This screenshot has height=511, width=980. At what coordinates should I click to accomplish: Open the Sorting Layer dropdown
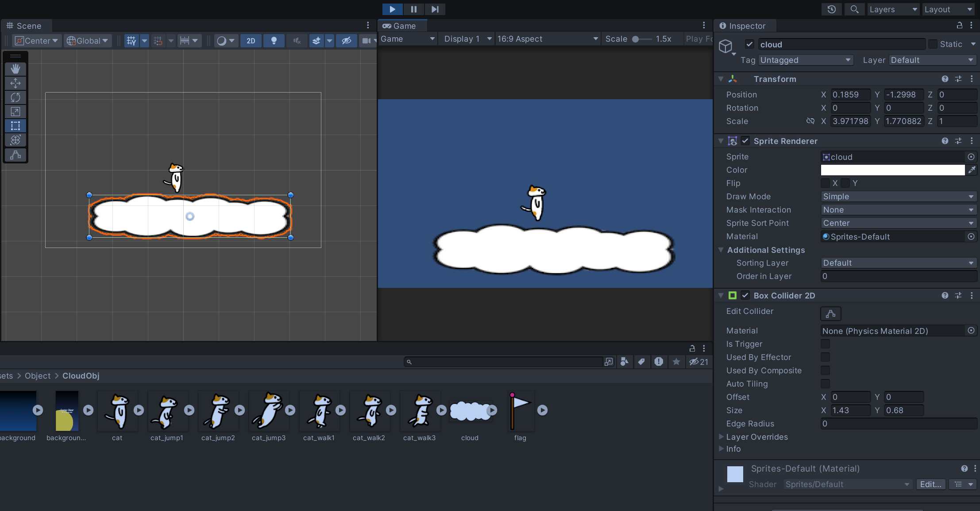[x=898, y=263]
